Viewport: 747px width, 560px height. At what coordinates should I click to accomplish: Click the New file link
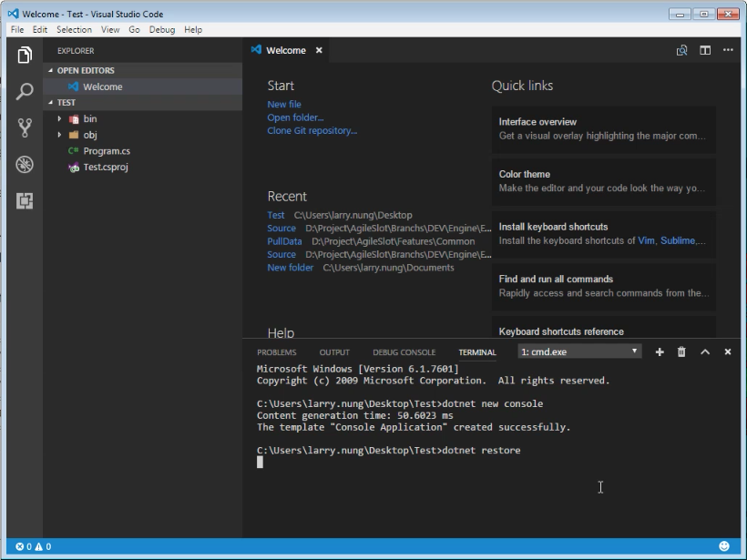click(x=284, y=105)
